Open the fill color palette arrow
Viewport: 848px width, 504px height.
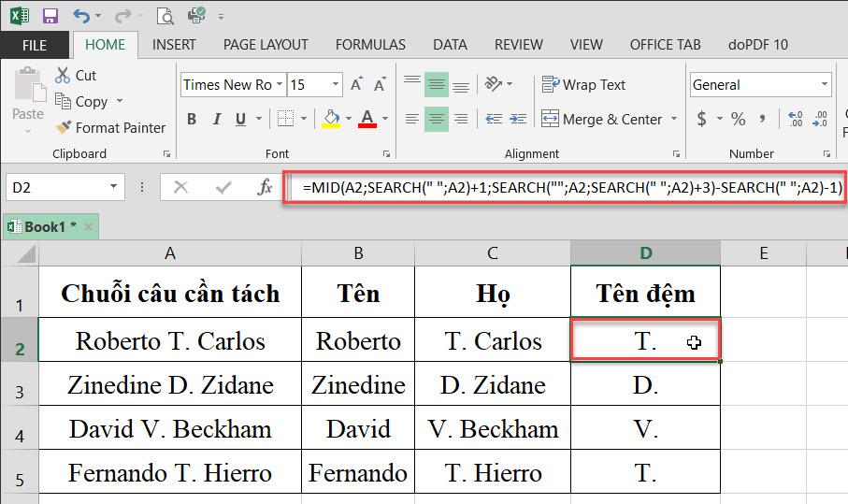click(x=349, y=119)
